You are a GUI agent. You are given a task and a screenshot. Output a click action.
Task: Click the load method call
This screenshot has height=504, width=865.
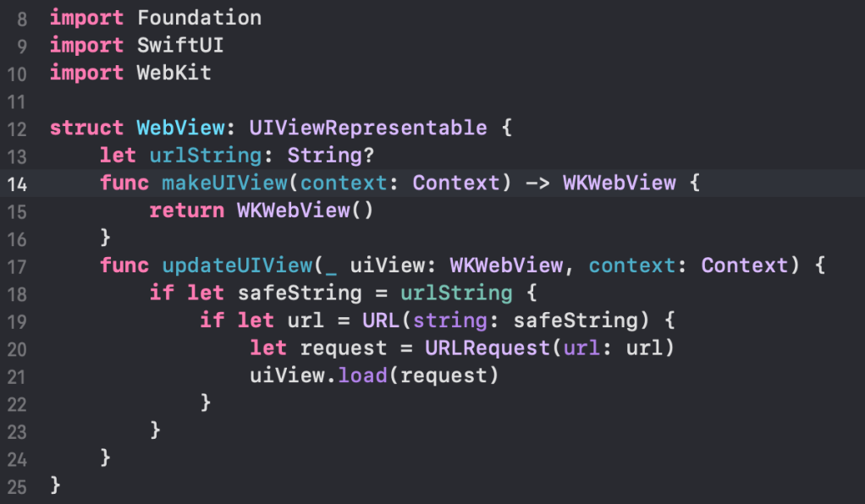[x=362, y=375]
